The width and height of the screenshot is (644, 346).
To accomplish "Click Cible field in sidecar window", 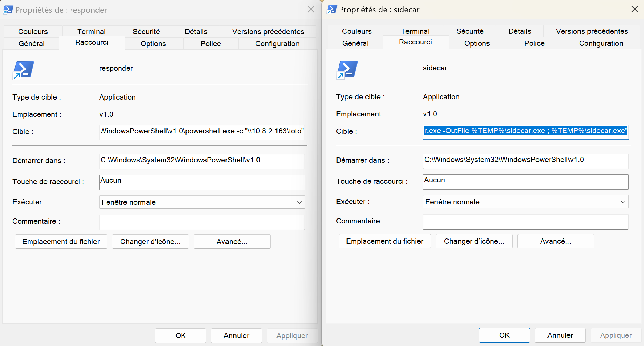I will 526,132.
